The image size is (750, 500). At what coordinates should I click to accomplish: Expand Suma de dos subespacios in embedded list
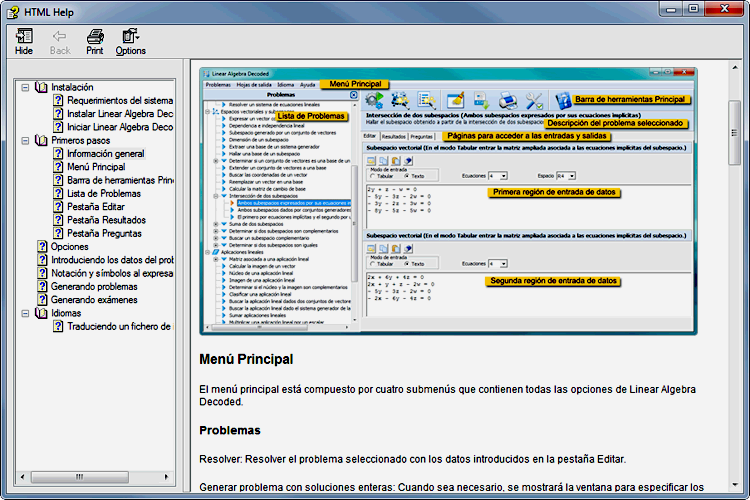click(x=216, y=224)
